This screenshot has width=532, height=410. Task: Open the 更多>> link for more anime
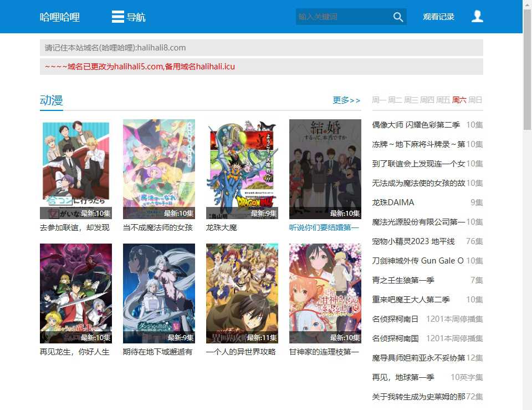coord(346,100)
